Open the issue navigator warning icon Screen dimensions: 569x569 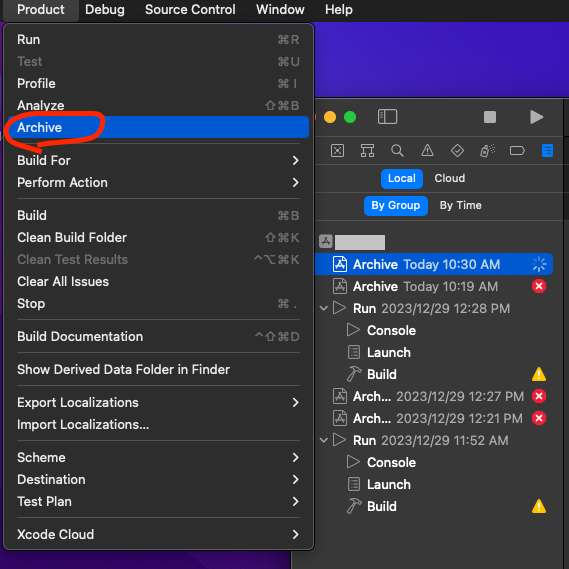click(x=427, y=150)
